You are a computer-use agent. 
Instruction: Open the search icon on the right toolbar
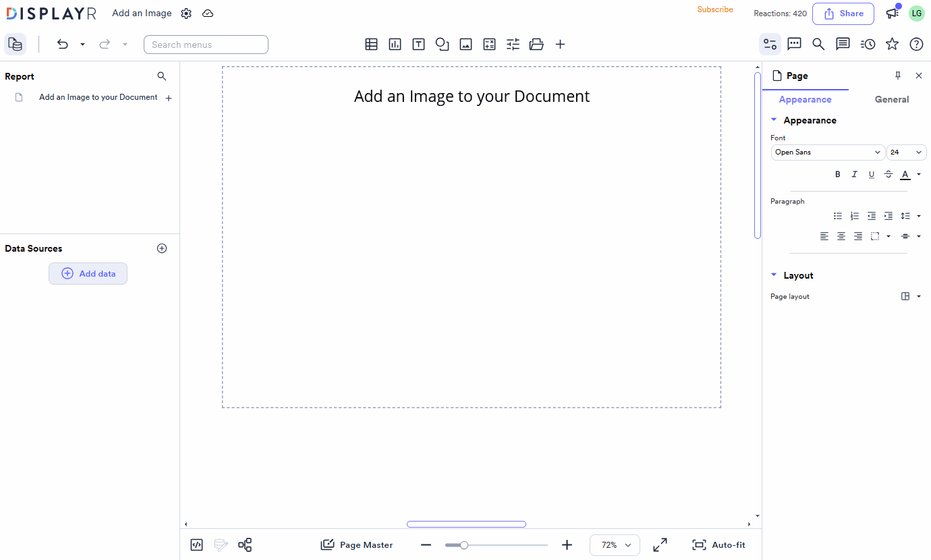[x=818, y=44]
